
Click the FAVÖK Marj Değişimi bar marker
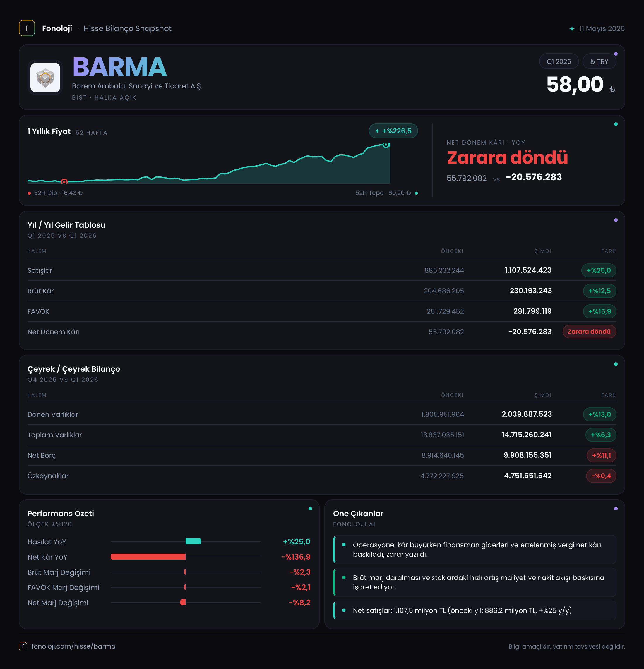click(x=185, y=587)
